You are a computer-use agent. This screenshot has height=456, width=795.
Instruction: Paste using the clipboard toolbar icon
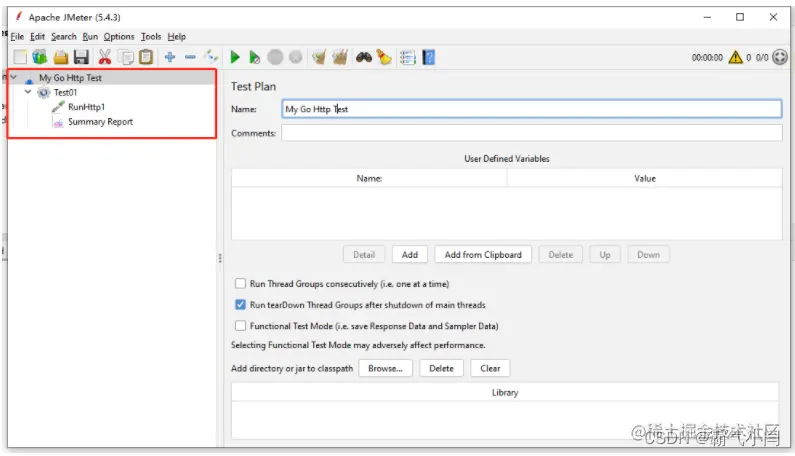146,57
